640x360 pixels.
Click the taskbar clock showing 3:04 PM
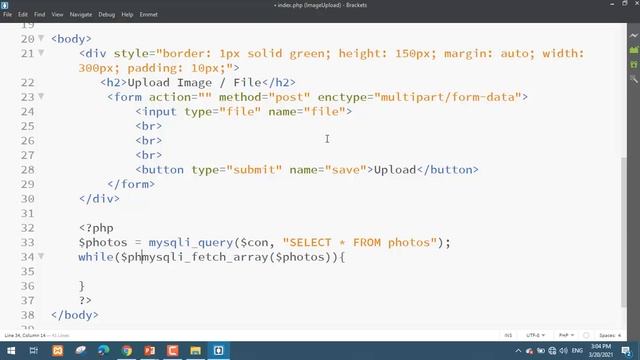[x=600, y=351]
